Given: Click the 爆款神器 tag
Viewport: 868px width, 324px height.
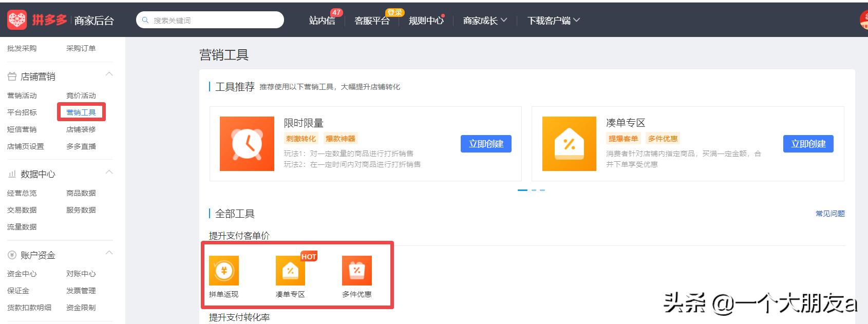Looking at the screenshot, I should pos(341,139).
